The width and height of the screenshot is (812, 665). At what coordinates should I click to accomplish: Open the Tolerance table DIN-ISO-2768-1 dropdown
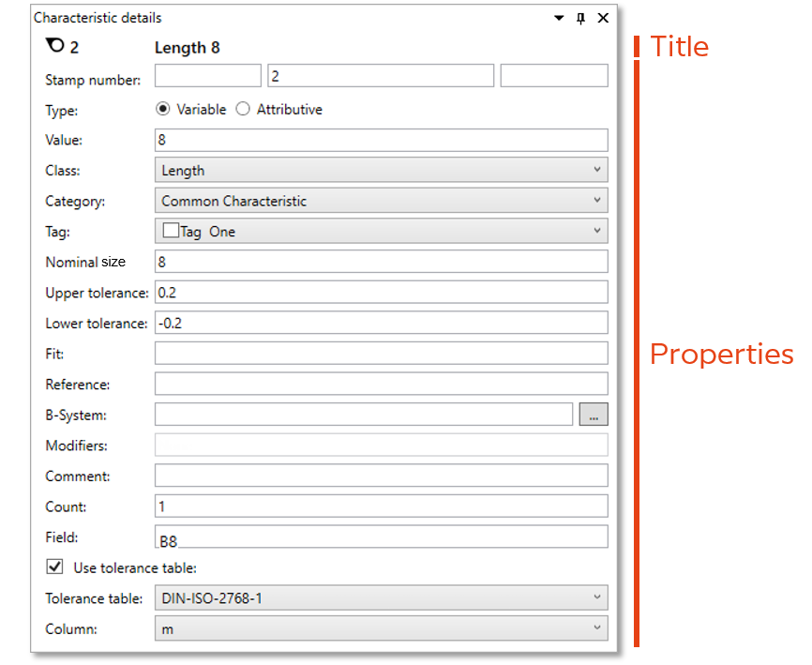pyautogui.click(x=381, y=597)
